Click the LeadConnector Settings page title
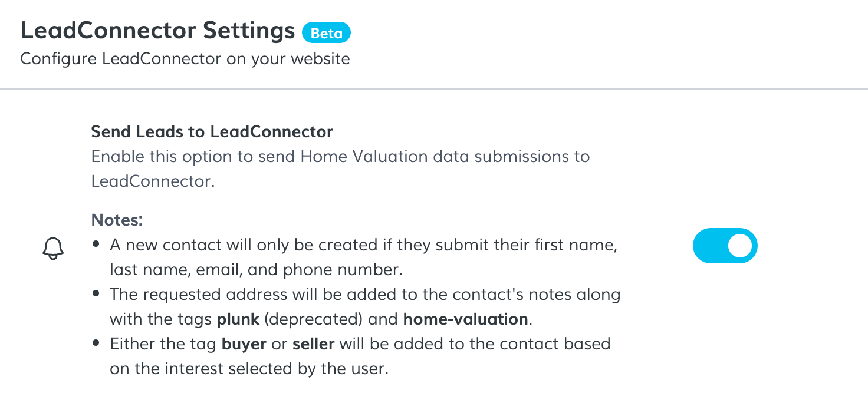This screenshot has height=403, width=868. pos(157,31)
